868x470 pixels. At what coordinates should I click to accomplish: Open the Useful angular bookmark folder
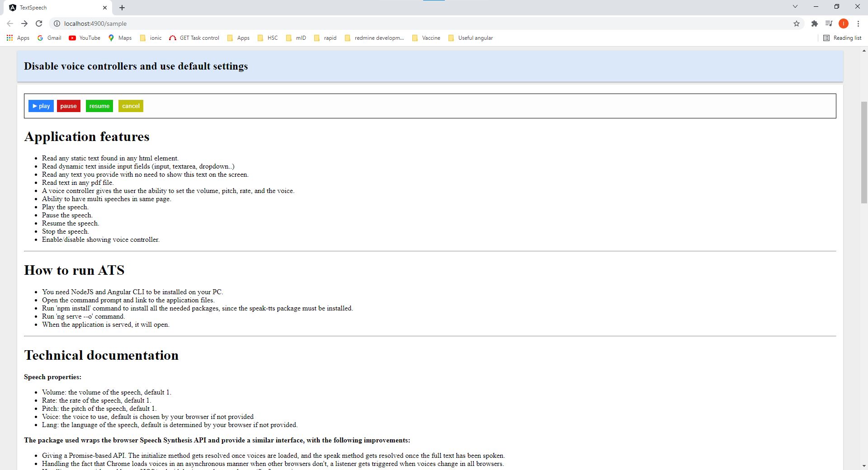471,38
